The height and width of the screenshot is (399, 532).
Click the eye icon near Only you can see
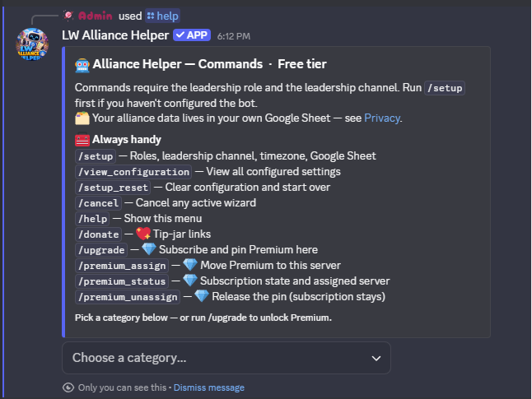click(x=68, y=387)
